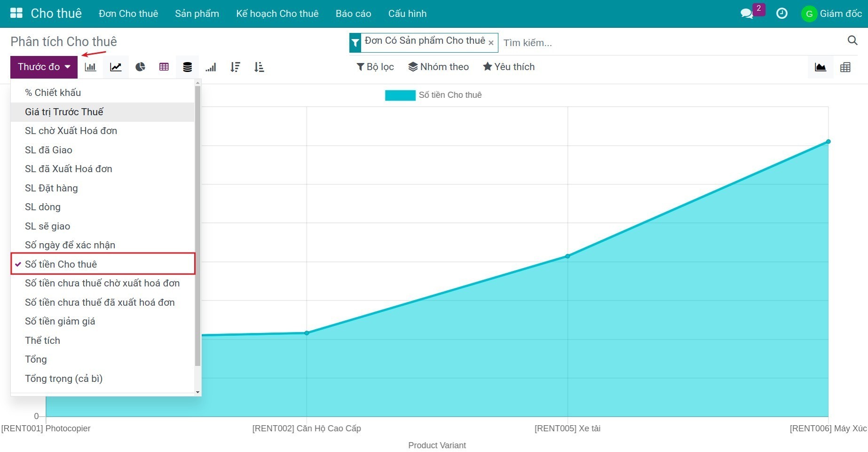Sort chart in ascending order
The image size is (868, 452).
pos(259,67)
